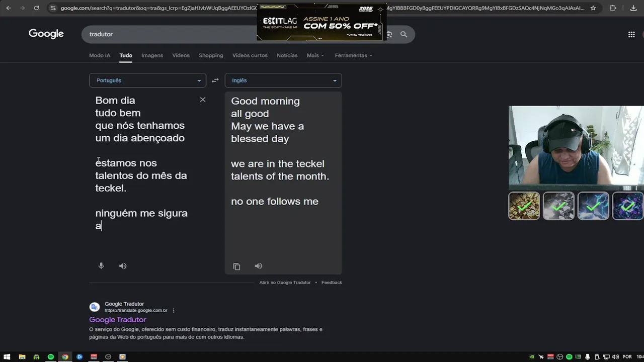Expand the Ferramentas menu

[x=354, y=55]
